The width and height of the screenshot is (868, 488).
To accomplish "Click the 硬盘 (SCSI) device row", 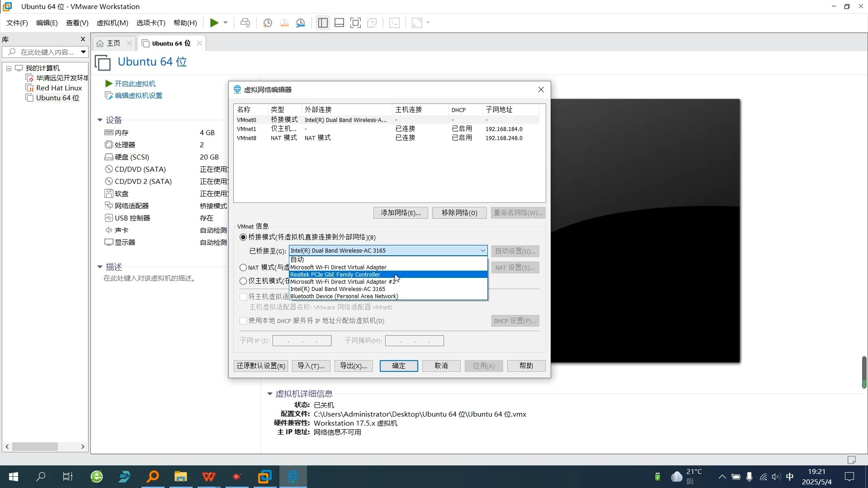I will tap(165, 157).
